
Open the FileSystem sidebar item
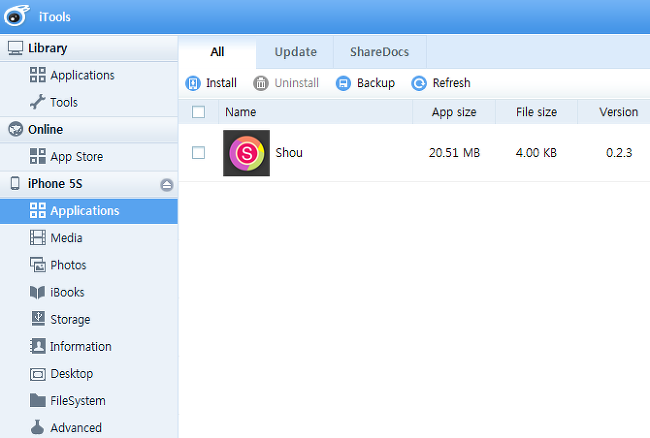89,401
